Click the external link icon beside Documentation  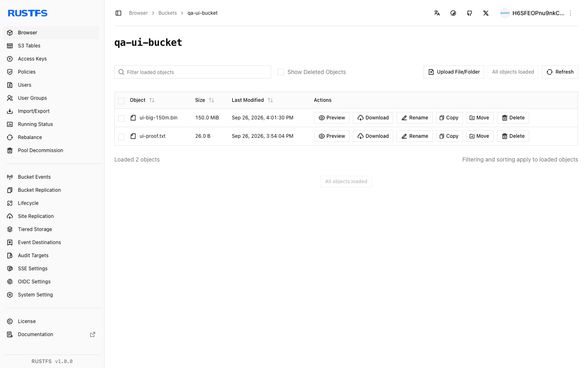(x=93, y=334)
